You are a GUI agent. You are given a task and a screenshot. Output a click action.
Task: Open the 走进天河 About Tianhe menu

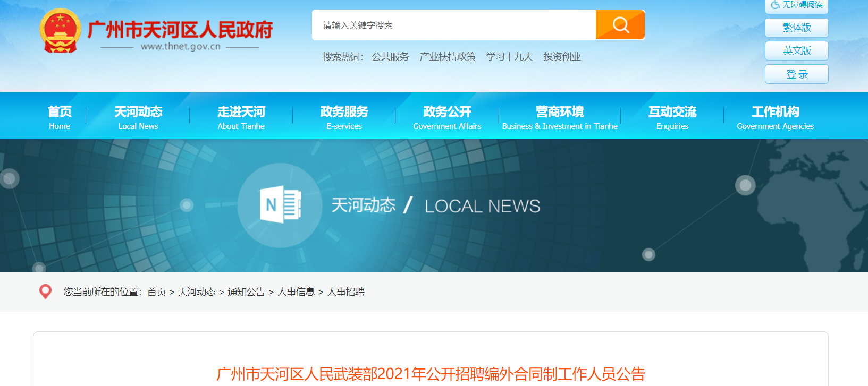point(241,117)
